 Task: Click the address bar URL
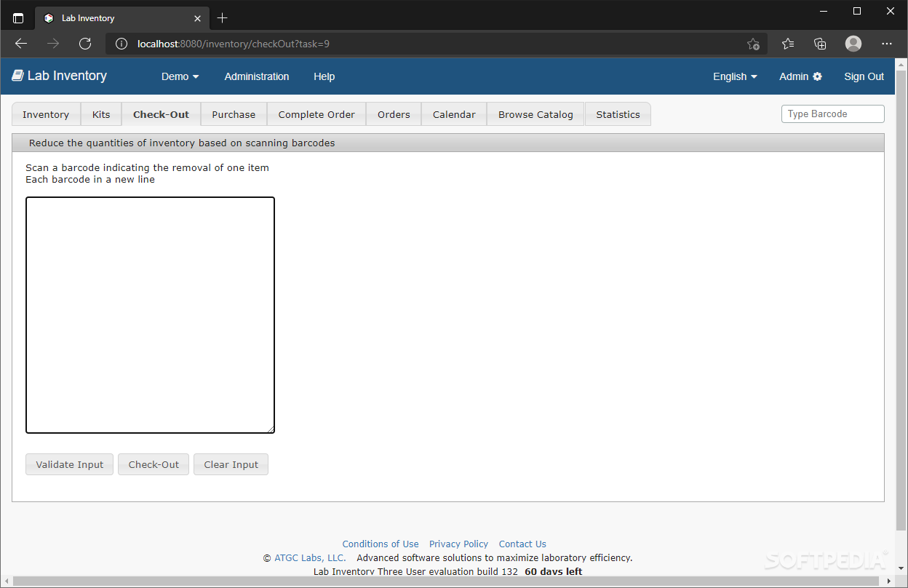[x=234, y=44]
